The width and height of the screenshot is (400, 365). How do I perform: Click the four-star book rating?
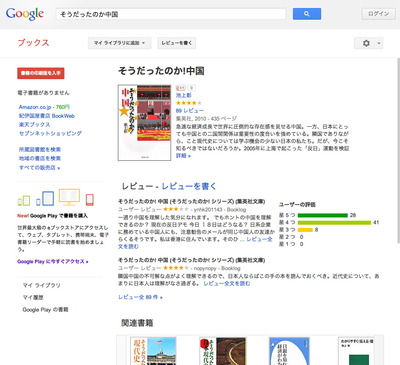tap(189, 103)
